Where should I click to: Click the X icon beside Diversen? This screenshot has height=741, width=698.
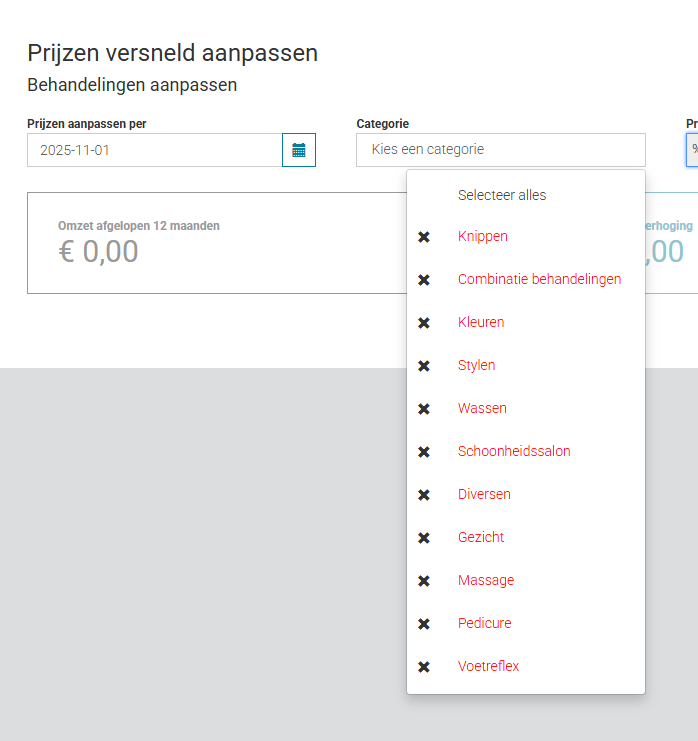click(x=424, y=495)
